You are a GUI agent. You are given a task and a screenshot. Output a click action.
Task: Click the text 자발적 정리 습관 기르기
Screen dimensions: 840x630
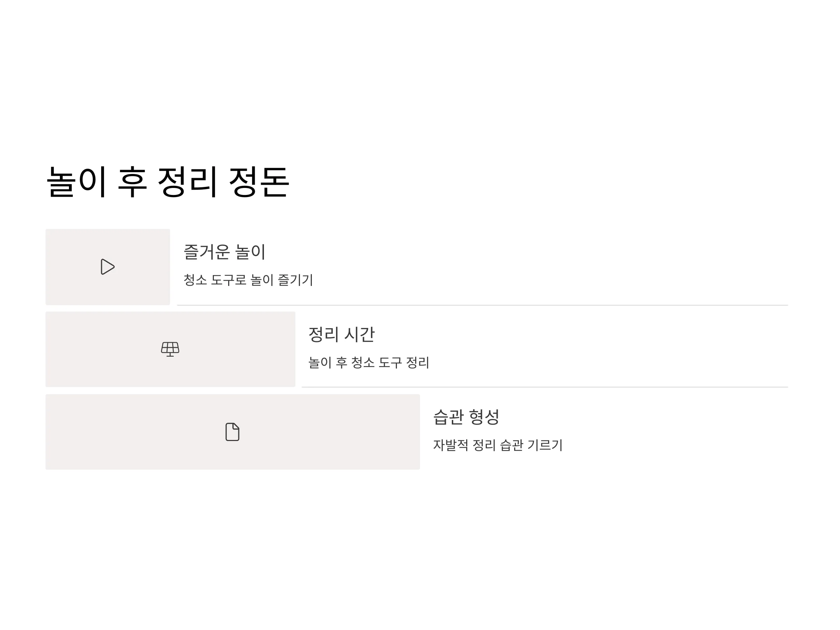coord(497,445)
